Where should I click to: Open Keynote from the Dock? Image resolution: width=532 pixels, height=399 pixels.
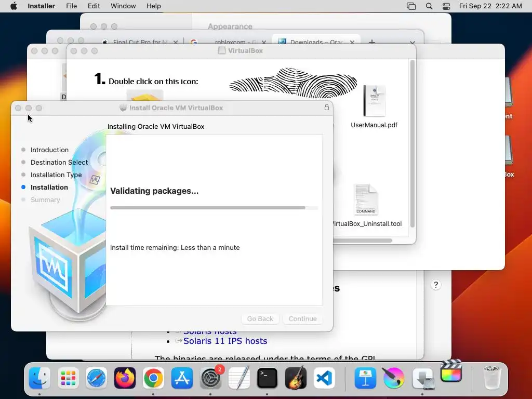[365, 378]
